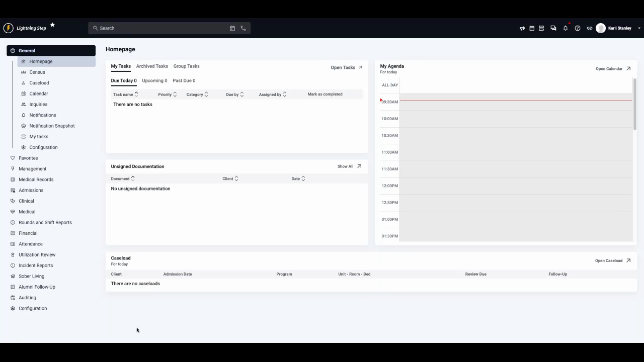Open Karli Stanley's profile avatar
Screen dimensions: 644x362
tap(601, 28)
